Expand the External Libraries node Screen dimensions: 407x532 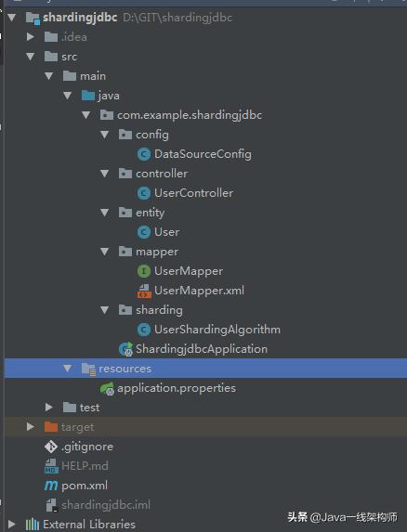(x=11, y=525)
